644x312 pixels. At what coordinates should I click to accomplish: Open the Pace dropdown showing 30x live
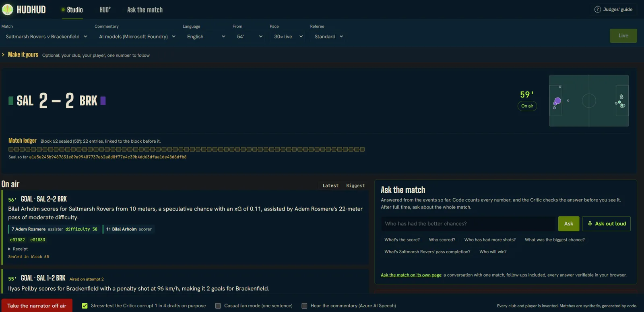coord(288,36)
